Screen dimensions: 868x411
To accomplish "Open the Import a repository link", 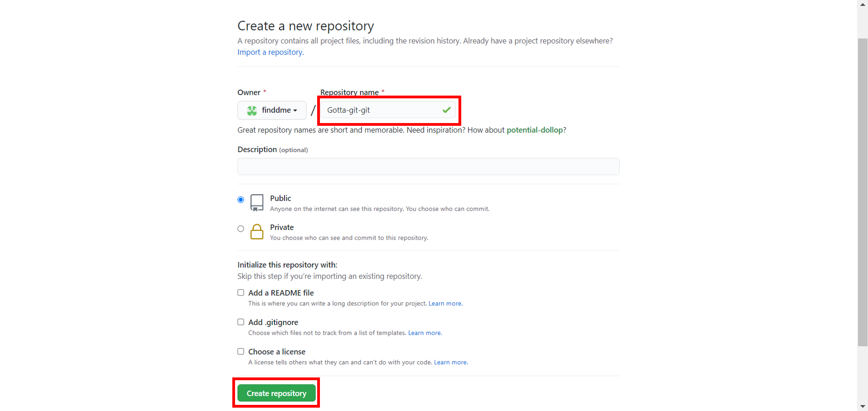I will 271,52.
